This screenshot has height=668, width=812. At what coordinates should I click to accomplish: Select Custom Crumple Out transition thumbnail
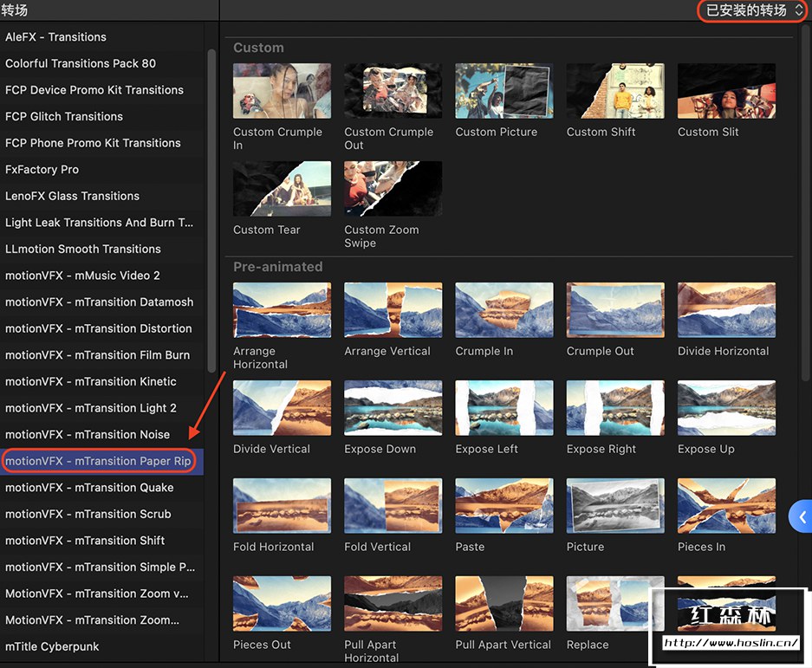393,91
